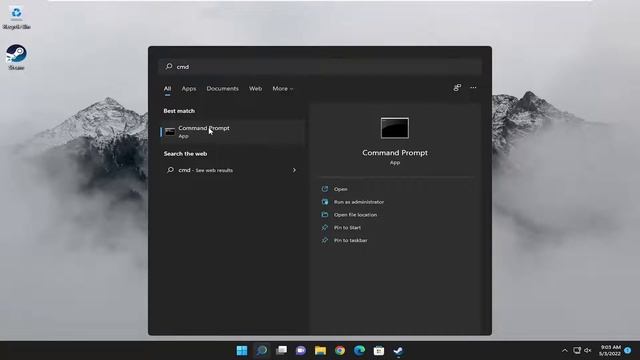
Task: Show hidden system tray icons
Action: 565,351
